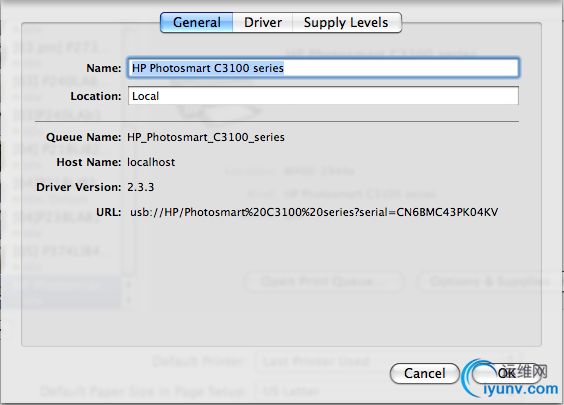Select the blurred P374 printer list entry
The width and height of the screenshot is (564, 405).
point(61,251)
